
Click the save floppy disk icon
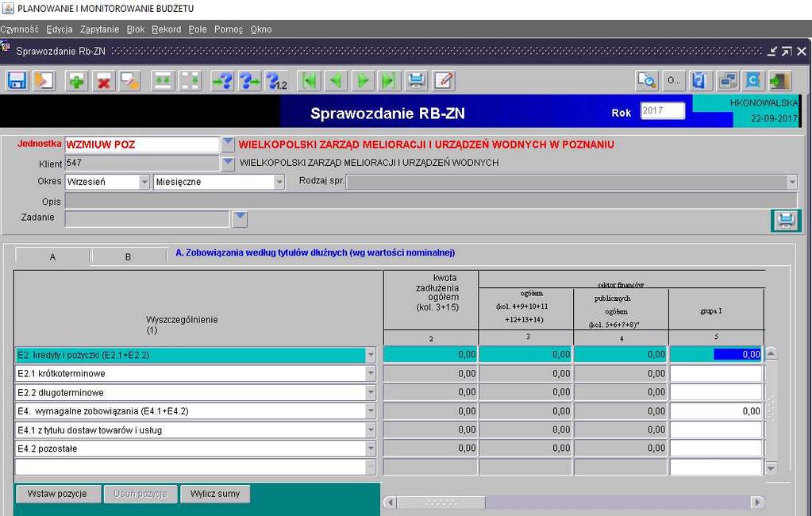click(17, 81)
